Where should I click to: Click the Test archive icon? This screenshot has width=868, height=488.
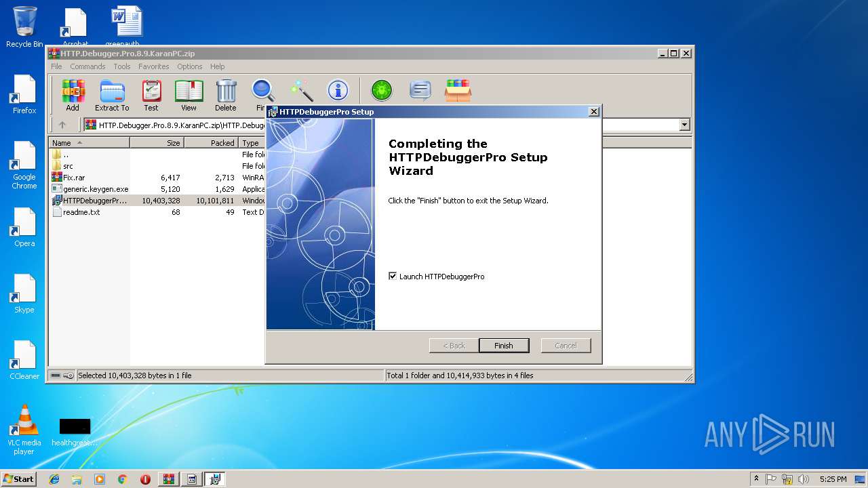[151, 96]
